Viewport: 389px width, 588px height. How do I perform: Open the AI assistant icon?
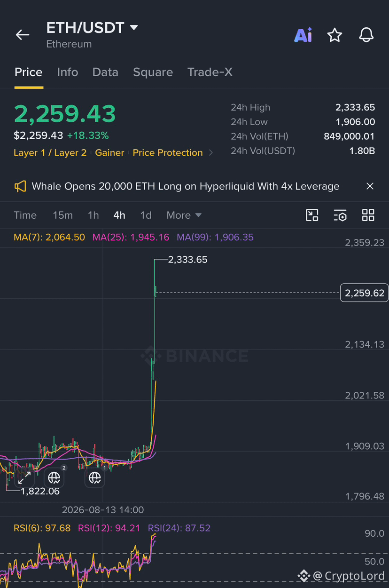coord(303,35)
